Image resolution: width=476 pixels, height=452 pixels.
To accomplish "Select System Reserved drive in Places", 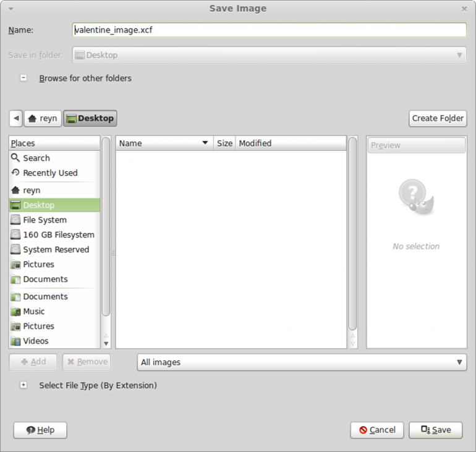I will pyautogui.click(x=54, y=250).
